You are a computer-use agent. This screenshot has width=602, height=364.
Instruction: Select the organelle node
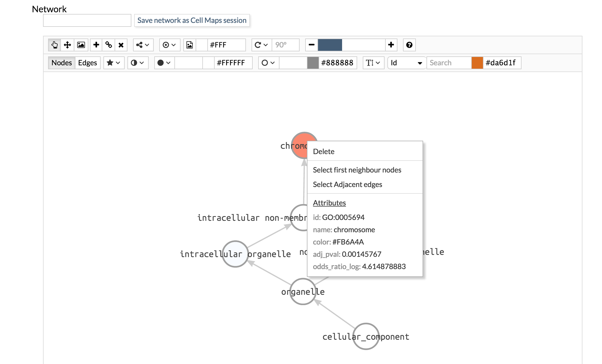pos(303,291)
